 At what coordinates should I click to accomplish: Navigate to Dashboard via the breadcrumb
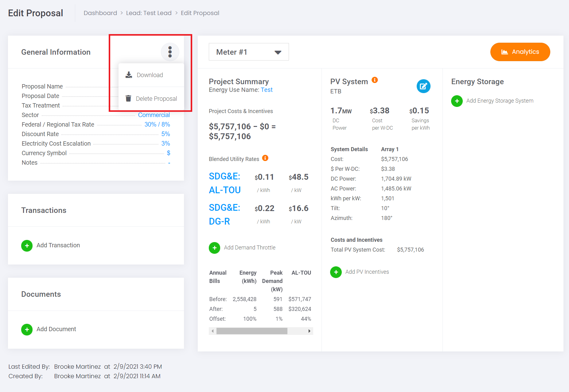tap(100, 13)
